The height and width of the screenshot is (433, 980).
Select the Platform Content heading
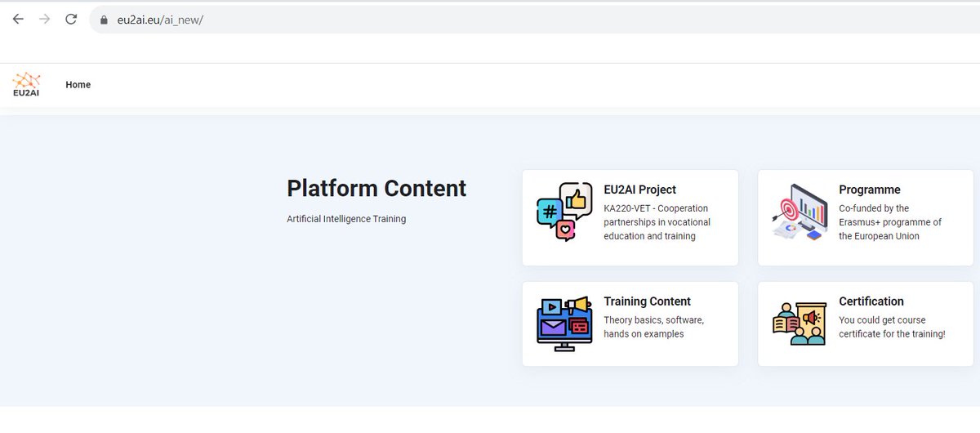pyautogui.click(x=376, y=188)
